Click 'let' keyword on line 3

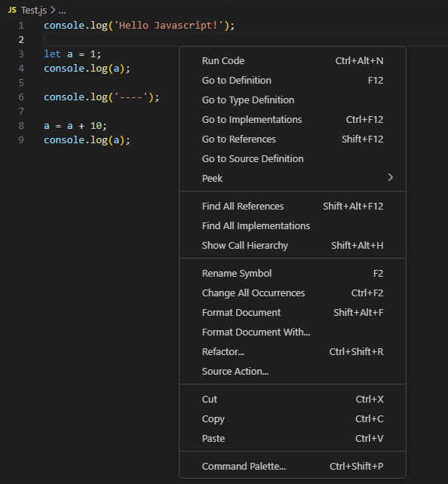click(52, 54)
